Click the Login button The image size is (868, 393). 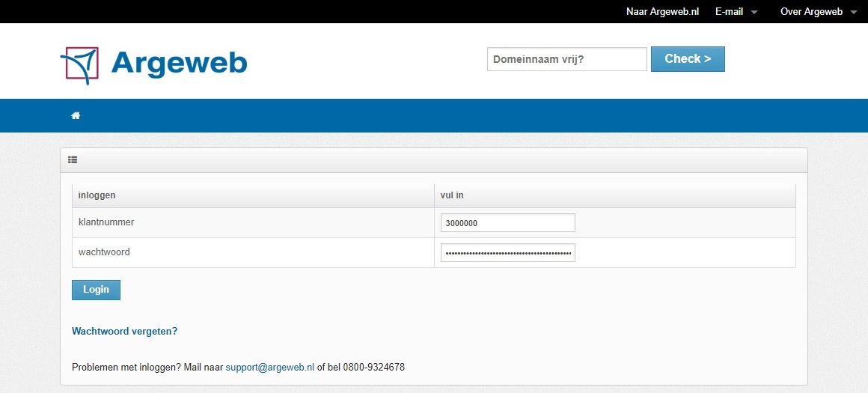[x=96, y=290]
